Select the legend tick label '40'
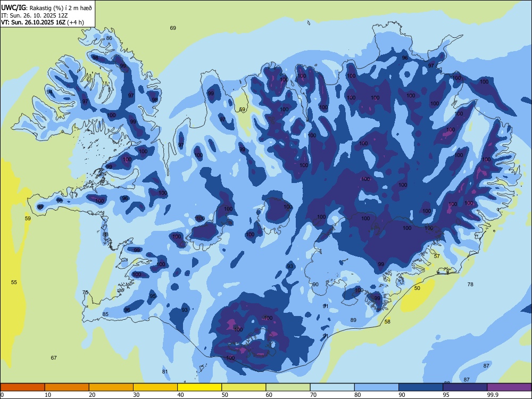This screenshot has width=532, height=399. tap(180, 395)
